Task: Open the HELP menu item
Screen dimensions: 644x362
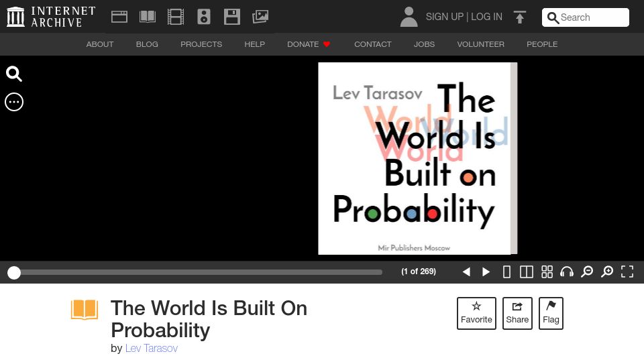Action: tap(255, 44)
